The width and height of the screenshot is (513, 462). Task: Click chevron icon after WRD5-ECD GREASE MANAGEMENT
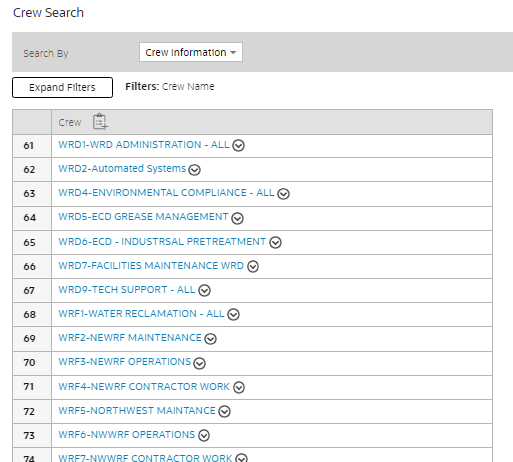[237, 218]
